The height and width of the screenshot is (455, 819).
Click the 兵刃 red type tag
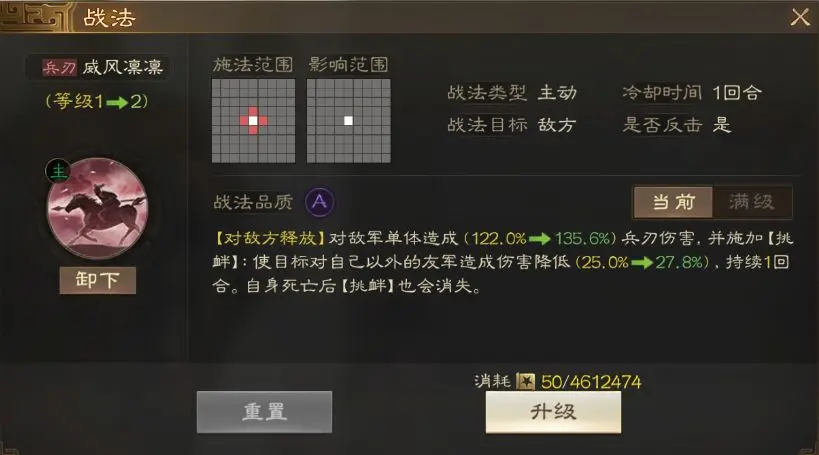[60, 67]
